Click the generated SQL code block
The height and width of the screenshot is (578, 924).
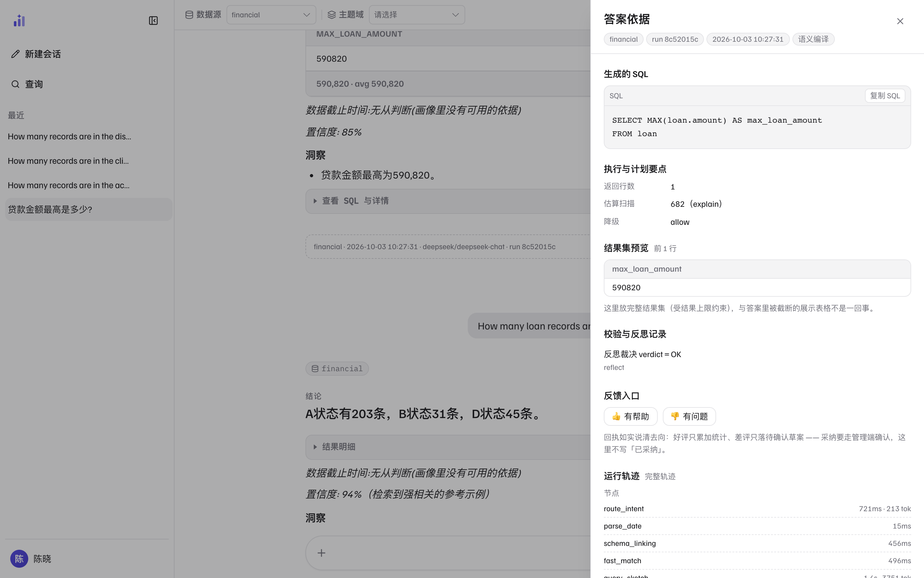pyautogui.click(x=757, y=127)
